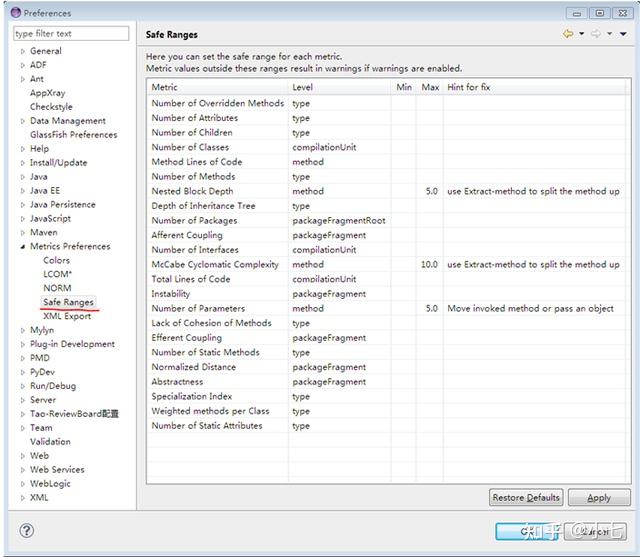Expand the Web Services node

(23, 470)
